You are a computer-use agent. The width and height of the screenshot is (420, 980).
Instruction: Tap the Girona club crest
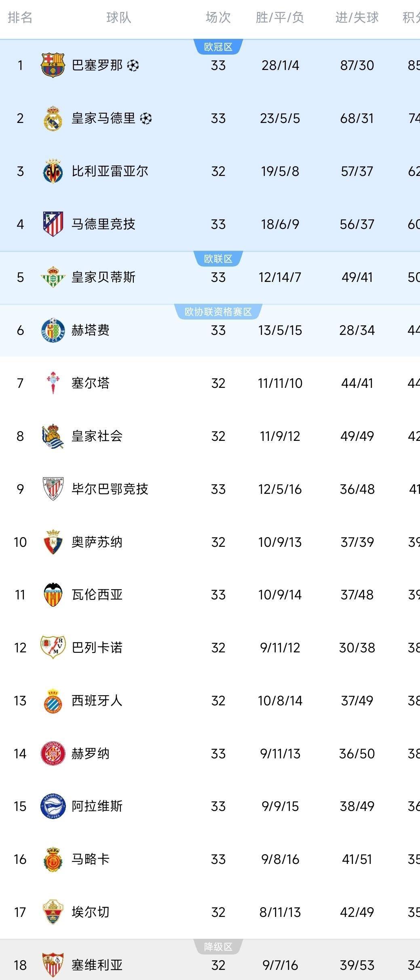(53, 754)
